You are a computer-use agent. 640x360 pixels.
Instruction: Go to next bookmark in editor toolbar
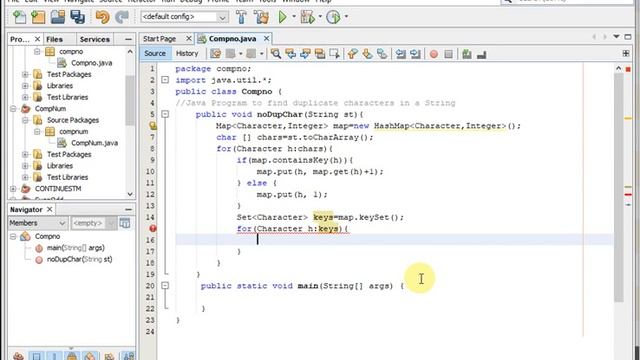[367, 54]
